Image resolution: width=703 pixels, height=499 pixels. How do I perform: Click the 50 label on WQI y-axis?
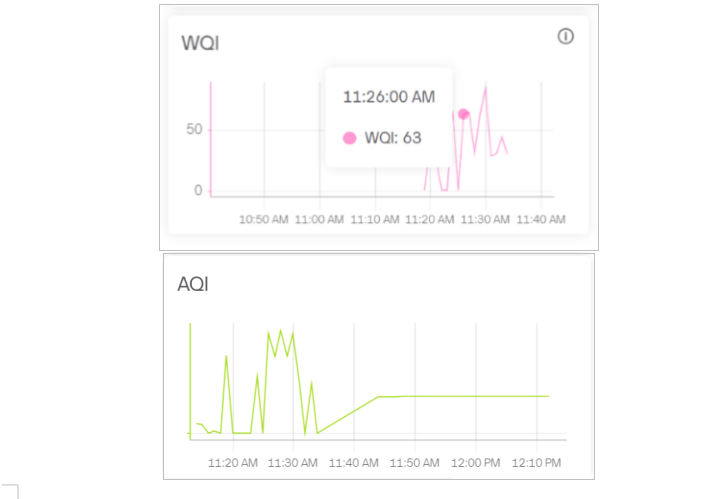pos(192,130)
